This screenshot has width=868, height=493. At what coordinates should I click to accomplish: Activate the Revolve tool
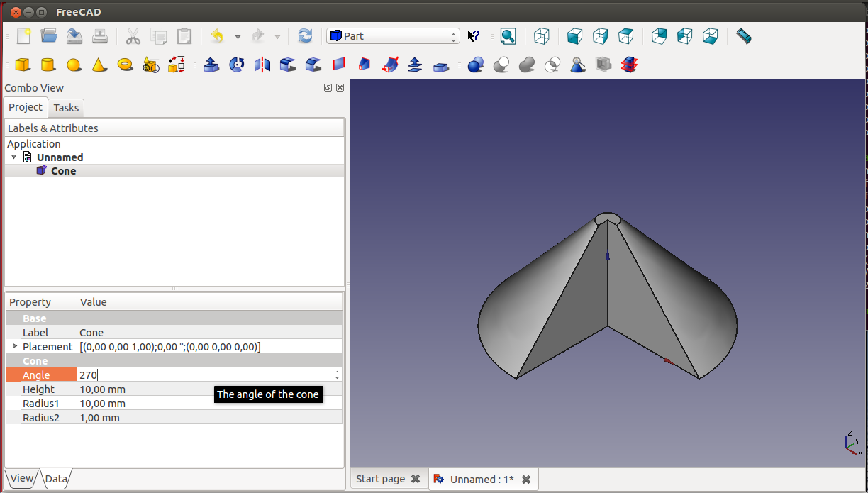pyautogui.click(x=237, y=65)
